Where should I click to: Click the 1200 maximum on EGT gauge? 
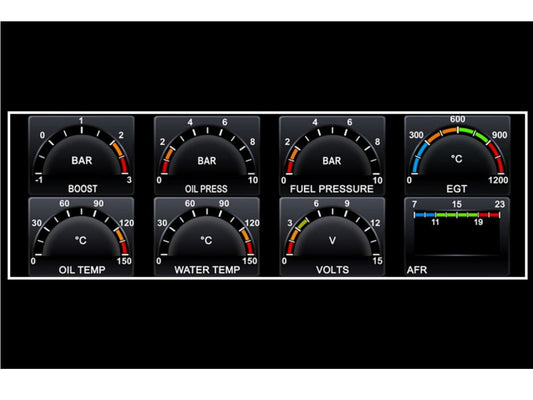(x=498, y=180)
